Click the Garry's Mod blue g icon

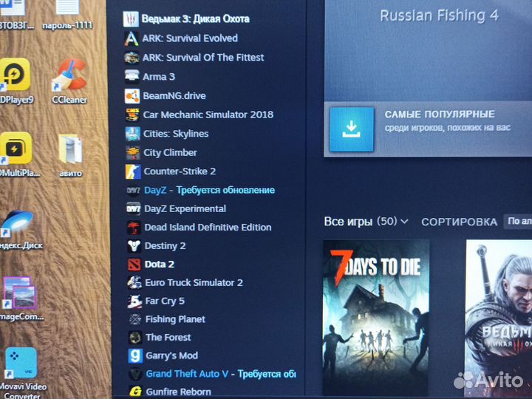point(135,355)
